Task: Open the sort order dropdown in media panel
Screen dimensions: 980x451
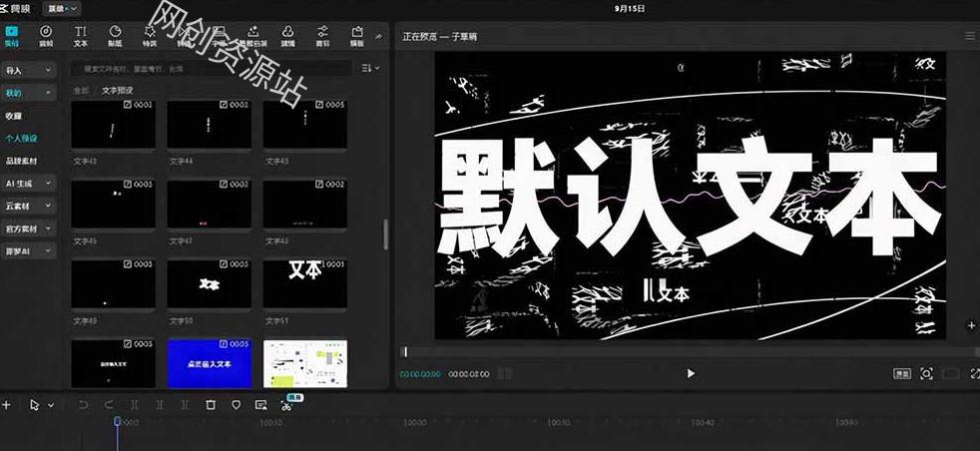Action: click(x=370, y=68)
